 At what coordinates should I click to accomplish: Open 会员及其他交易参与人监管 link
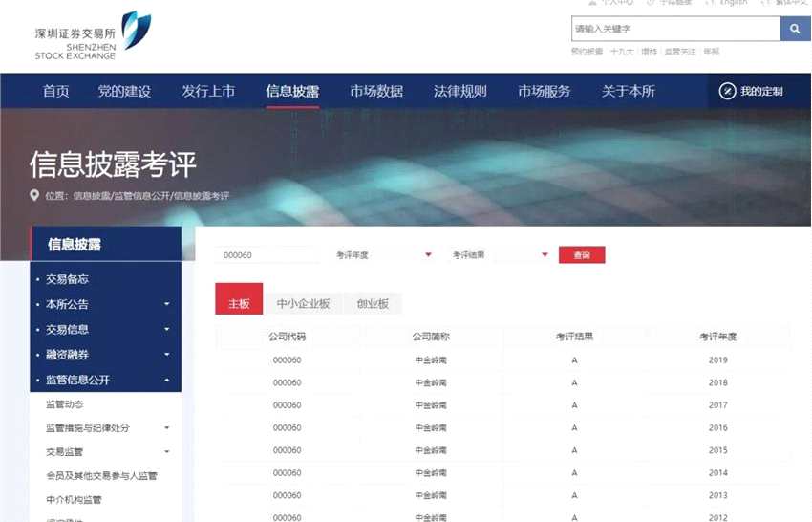pos(101,476)
